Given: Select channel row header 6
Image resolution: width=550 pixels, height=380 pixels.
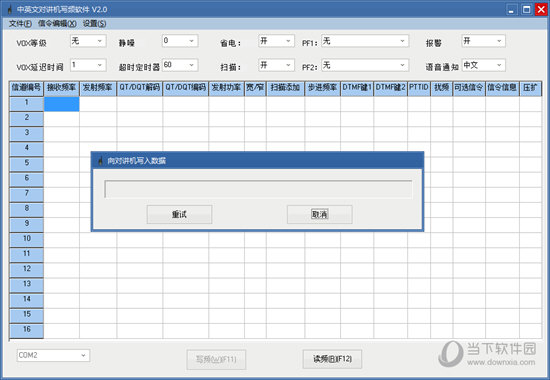Looking at the screenshot, I should point(26,180).
